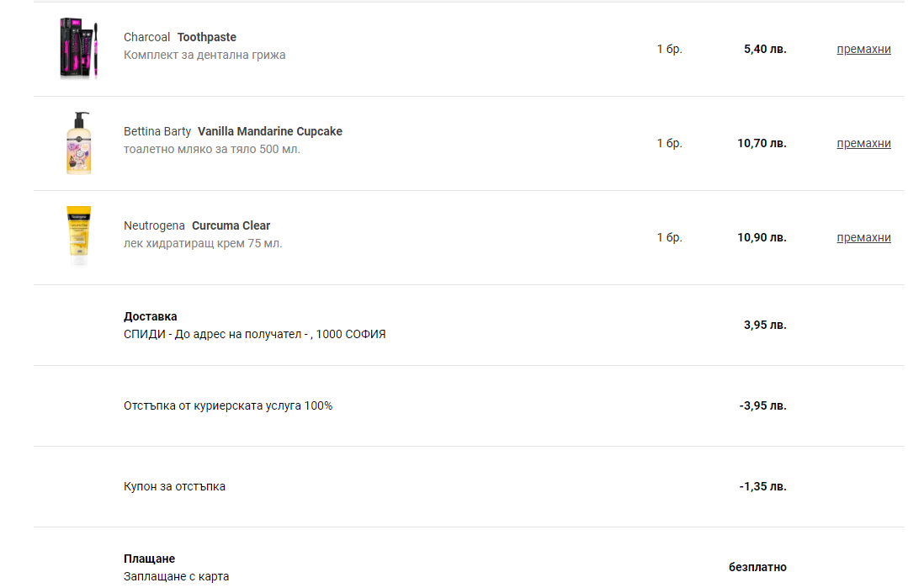The width and height of the screenshot is (908, 588).
Task: Select the тоалетно мляко за тяло description
Action: (212, 150)
